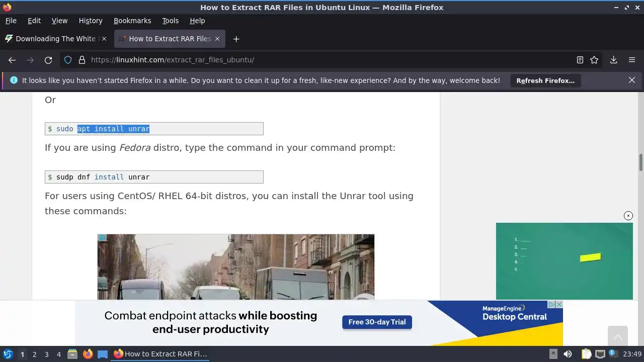Open the update notifier tray icon
Screen dimensions: 644x362
click(613, 354)
